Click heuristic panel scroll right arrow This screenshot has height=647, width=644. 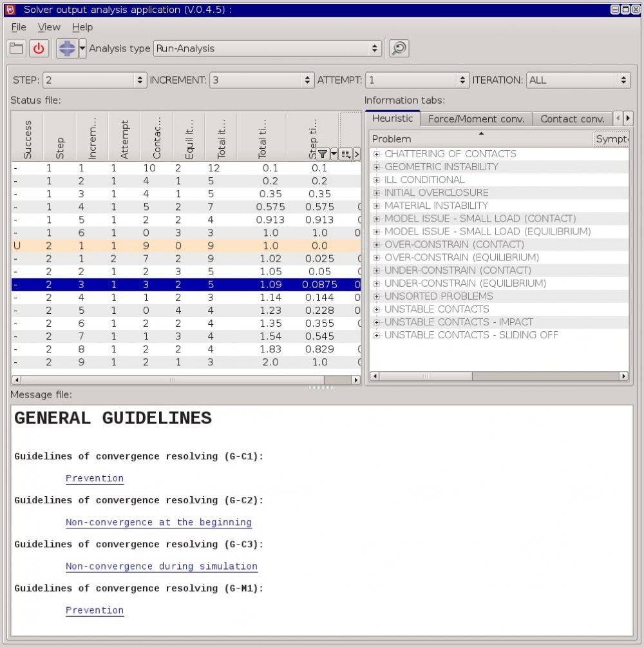click(x=623, y=376)
